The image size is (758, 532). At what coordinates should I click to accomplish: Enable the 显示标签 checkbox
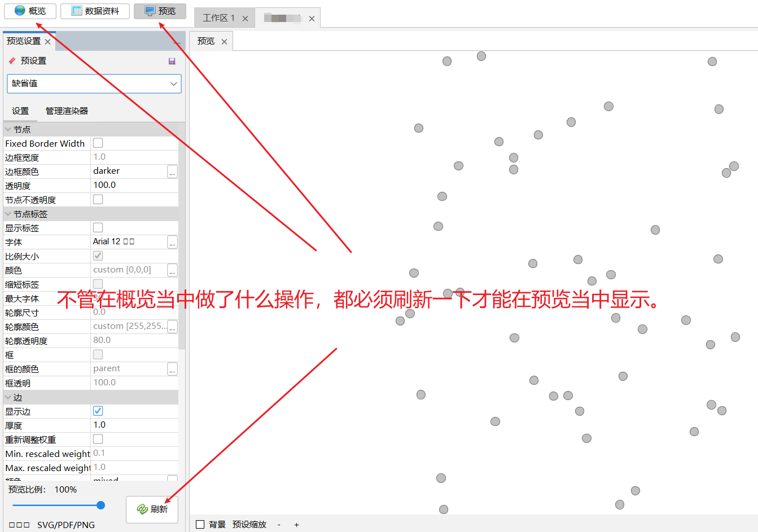click(97, 227)
